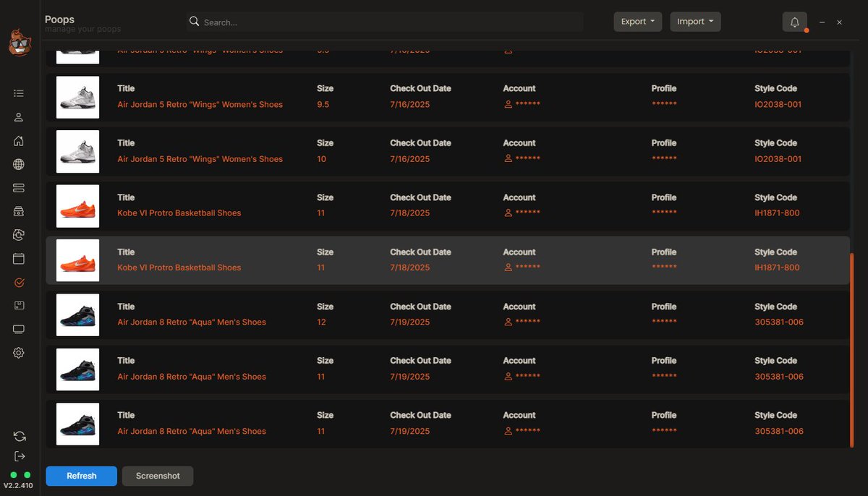Click account person icon in Wings size 9.5 row
Image resolution: width=868 pixels, height=496 pixels.
(509, 104)
